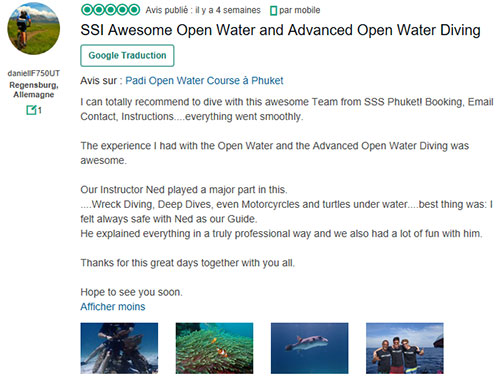Viewport: 500px width, 379px height.
Task: Open the motorcycle wreck diver photo thumbnail
Action: [119, 348]
